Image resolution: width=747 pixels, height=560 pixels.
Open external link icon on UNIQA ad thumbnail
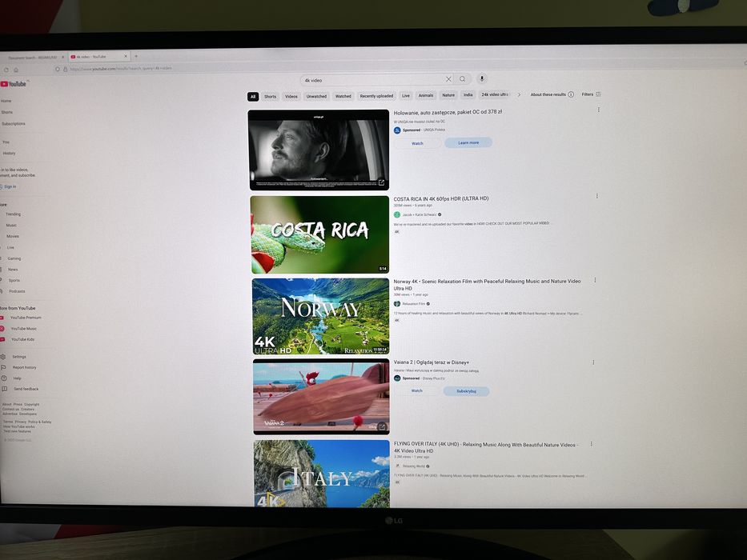pyautogui.click(x=381, y=183)
